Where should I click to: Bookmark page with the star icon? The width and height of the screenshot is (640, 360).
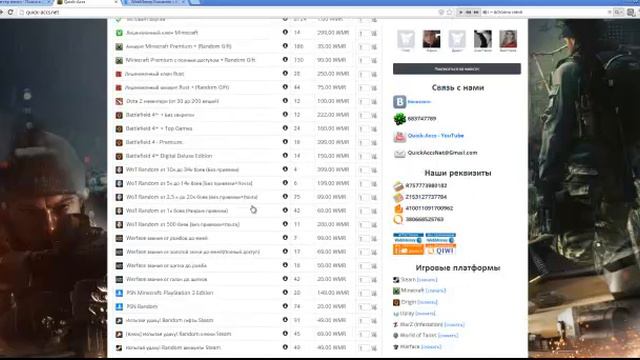tap(449, 12)
